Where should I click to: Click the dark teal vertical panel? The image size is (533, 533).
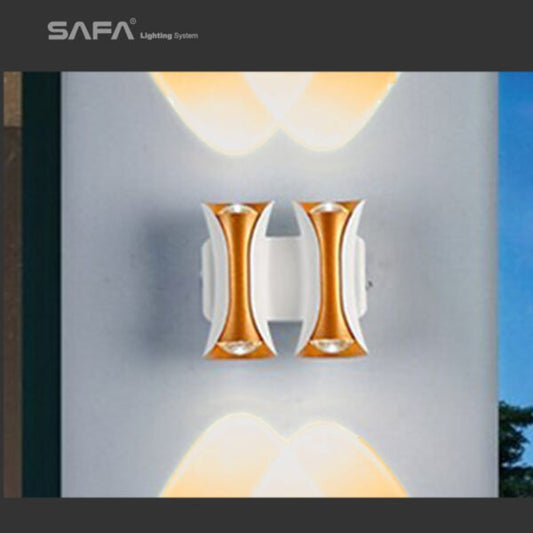click(41, 284)
